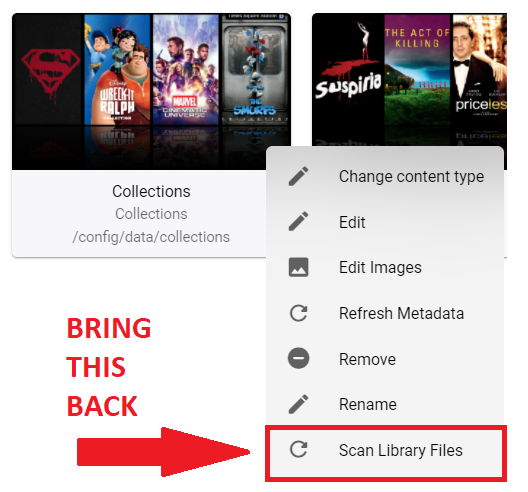
Task: Select Rename menu entry
Action: click(x=385, y=404)
